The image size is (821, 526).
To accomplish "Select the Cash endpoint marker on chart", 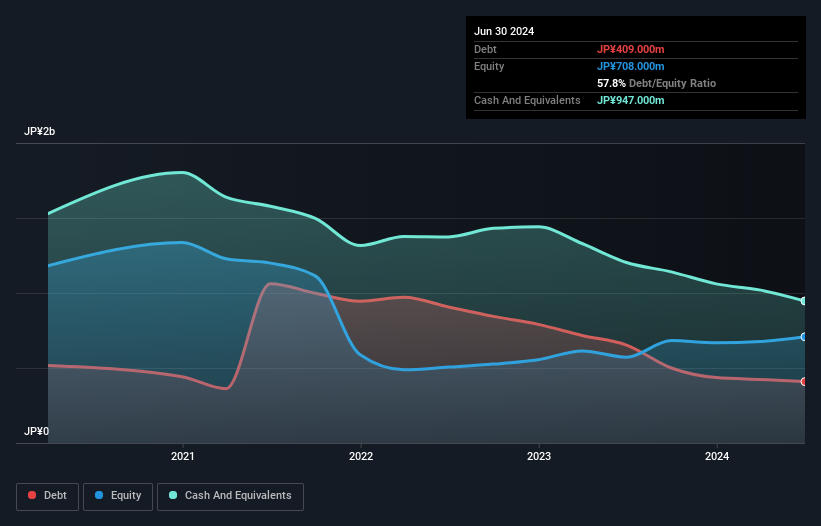I will tap(804, 301).
